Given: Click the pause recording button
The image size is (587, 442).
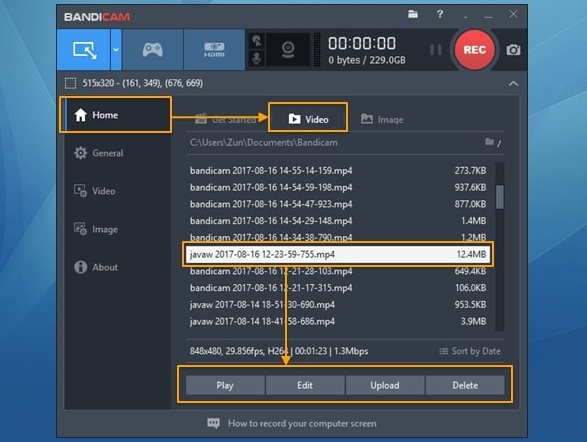Looking at the screenshot, I should 436,50.
